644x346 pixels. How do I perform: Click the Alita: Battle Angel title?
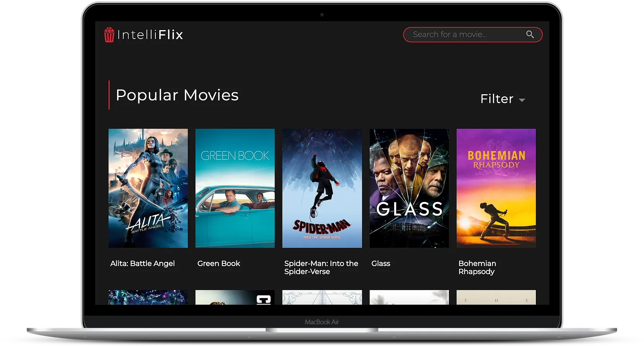142,263
